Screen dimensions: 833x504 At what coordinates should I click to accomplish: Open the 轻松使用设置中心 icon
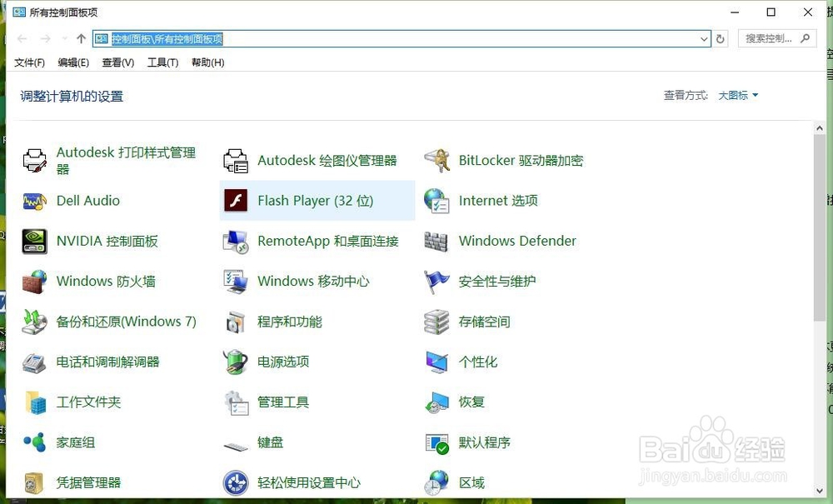[236, 482]
